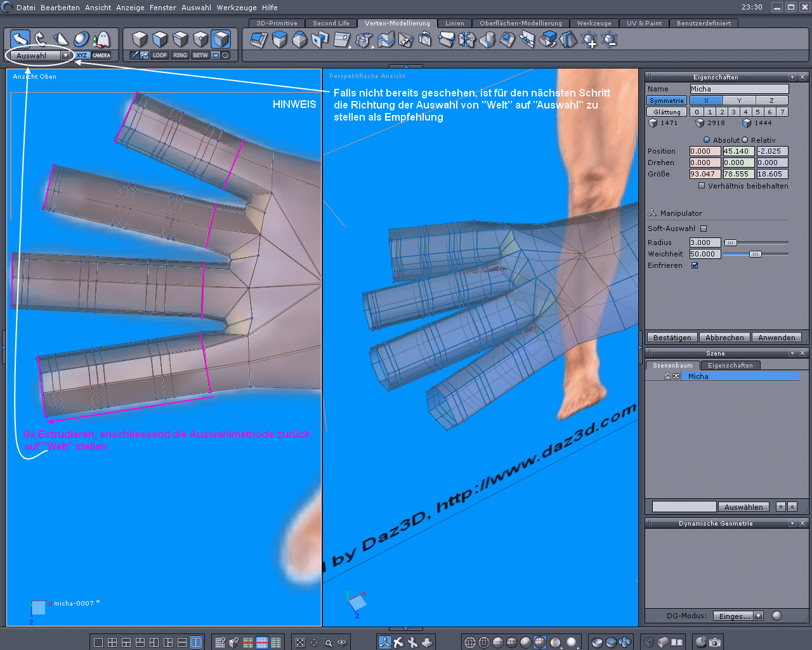The width and height of the screenshot is (812, 650).
Task: Collapse the Eigenschaften panel arrow
Action: [x=792, y=77]
